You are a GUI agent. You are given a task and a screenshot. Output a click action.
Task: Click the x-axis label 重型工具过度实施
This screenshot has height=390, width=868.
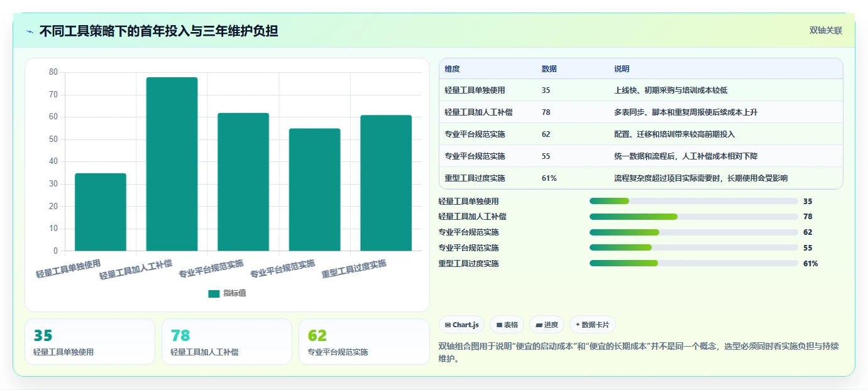354,269
